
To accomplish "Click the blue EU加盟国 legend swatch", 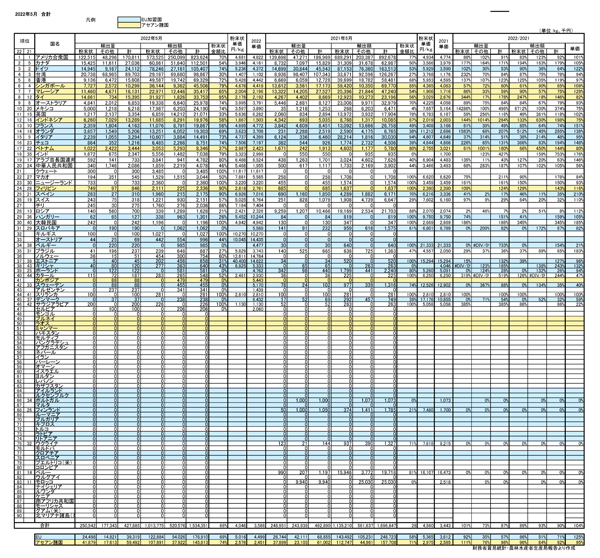I will coord(129,20).
